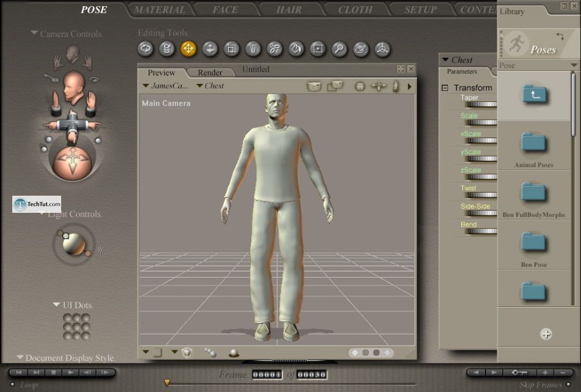Click the Play animation button
The image size is (581, 392).
tap(70, 372)
